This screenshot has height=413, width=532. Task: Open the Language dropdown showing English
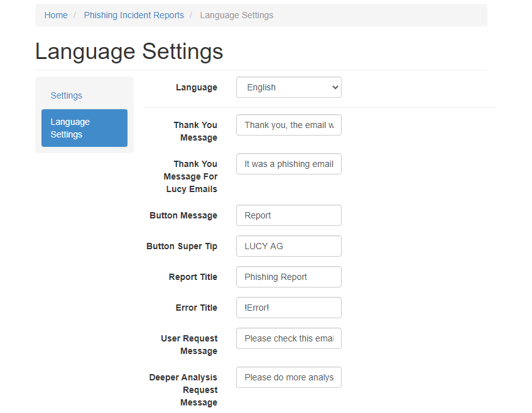(x=289, y=87)
